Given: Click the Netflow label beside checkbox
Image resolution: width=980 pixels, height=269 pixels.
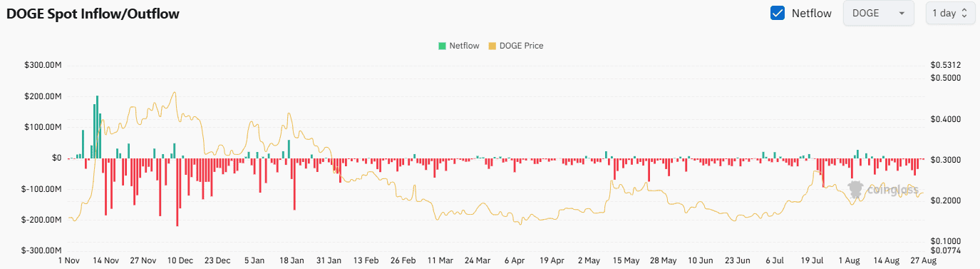Looking at the screenshot, I should tap(812, 13).
